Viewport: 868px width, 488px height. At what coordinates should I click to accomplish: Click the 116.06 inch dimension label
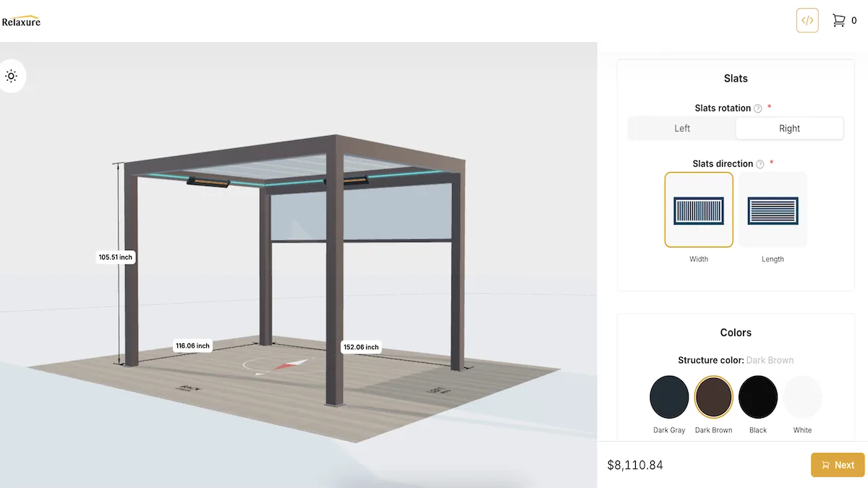192,346
